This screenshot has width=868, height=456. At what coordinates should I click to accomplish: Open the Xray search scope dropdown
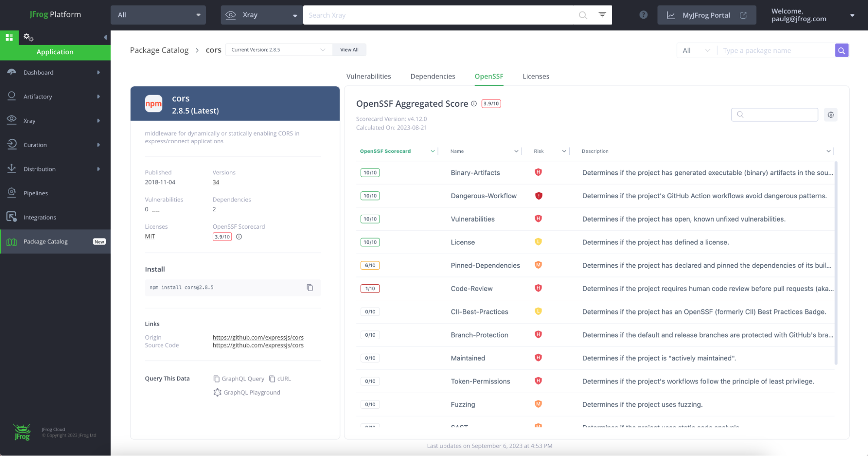coord(261,15)
